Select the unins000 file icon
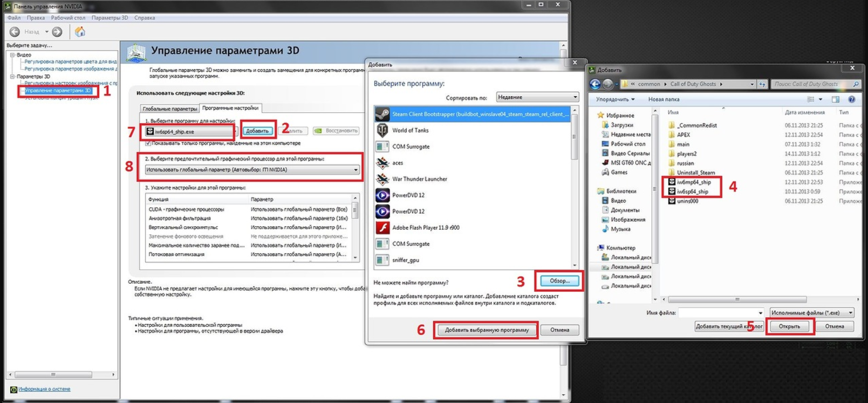Viewport: 868px width, 403px height. coord(672,201)
